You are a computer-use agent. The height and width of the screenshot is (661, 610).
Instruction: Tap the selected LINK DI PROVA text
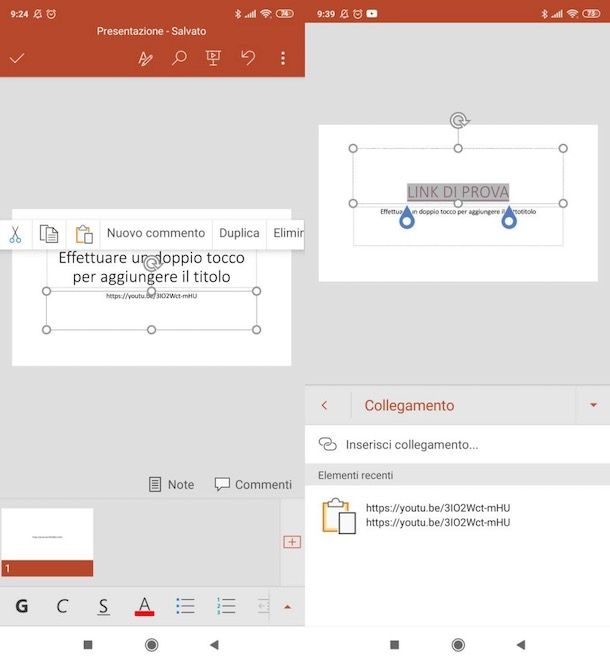pyautogui.click(x=458, y=192)
